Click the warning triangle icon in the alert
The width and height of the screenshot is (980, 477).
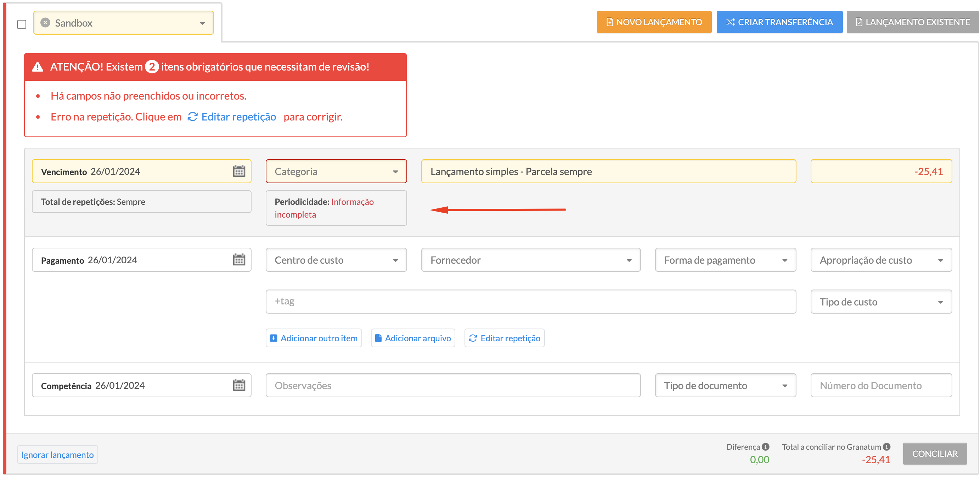37,67
